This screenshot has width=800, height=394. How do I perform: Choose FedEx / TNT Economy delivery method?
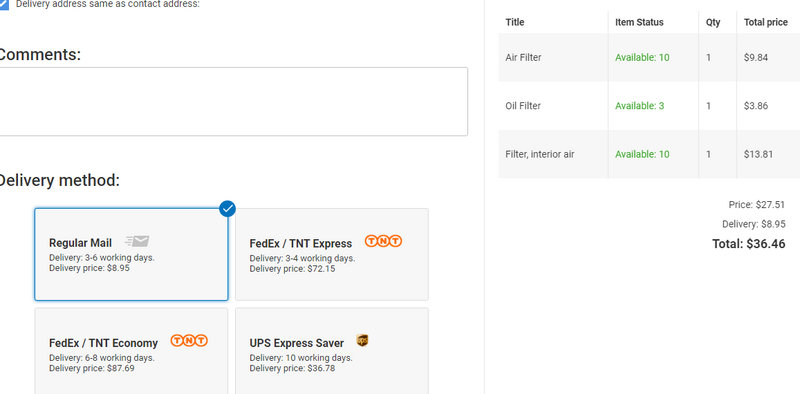point(131,351)
